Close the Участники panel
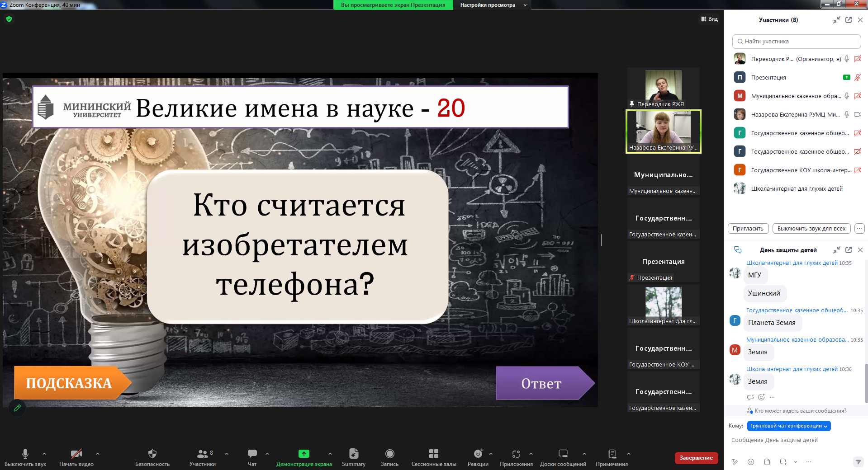The image size is (868, 470). pos(860,20)
